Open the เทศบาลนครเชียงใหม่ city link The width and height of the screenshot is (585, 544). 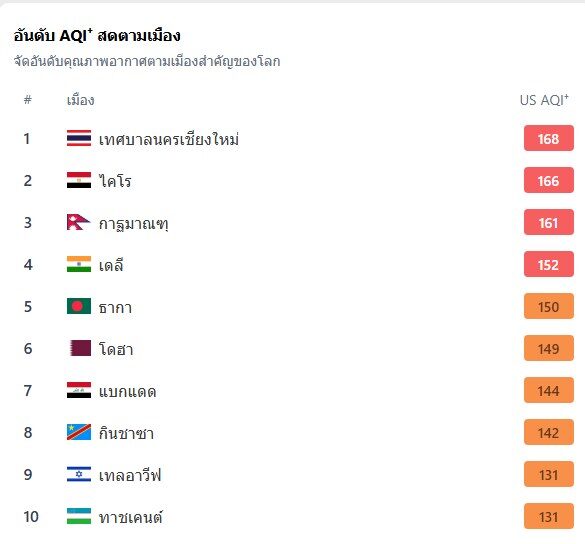[x=169, y=139]
